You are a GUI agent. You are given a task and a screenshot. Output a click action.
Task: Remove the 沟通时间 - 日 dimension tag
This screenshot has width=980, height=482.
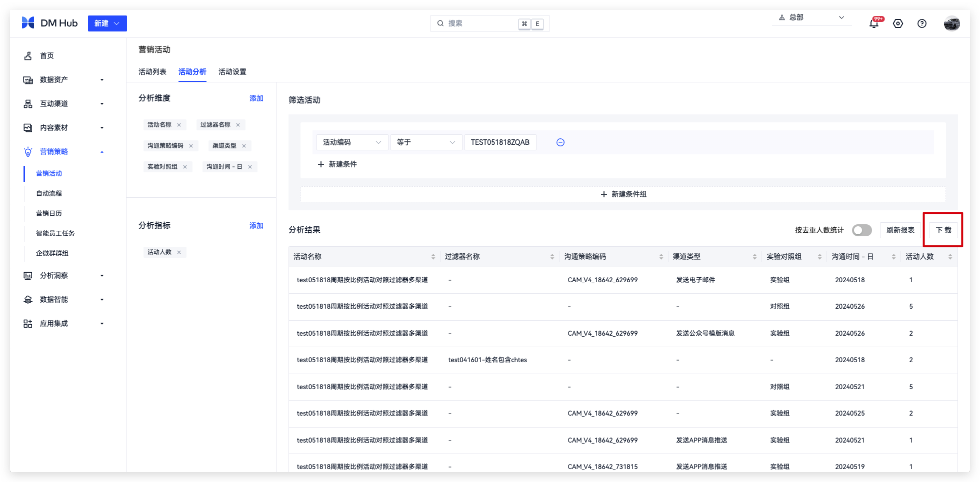point(250,167)
